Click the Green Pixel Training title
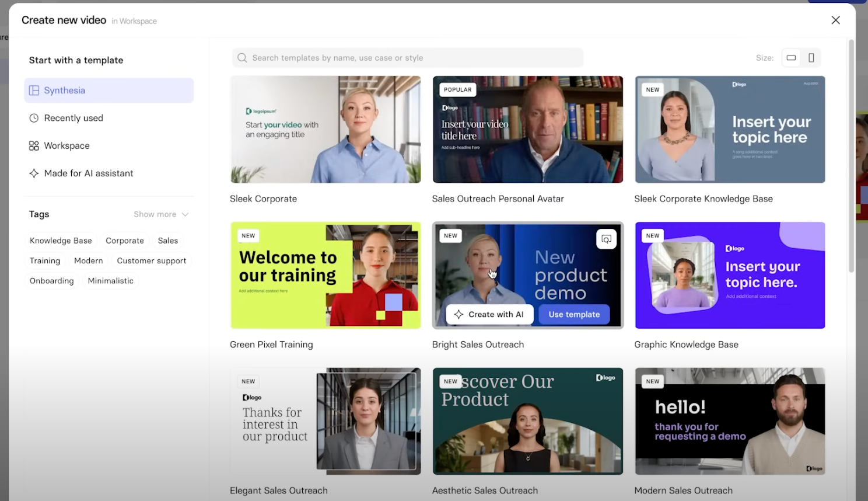This screenshot has height=501, width=868. 271,345
